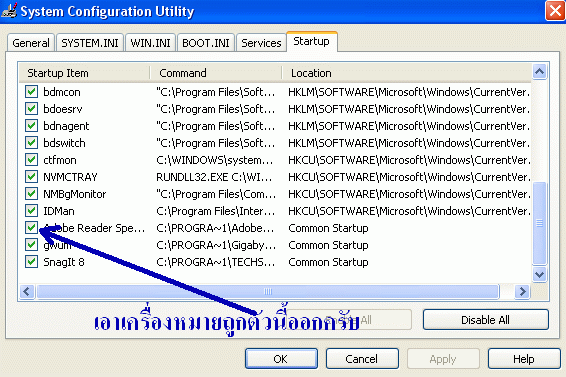The height and width of the screenshot is (377, 566).
Task: Uncheck the SnagIt 8 checkbox
Action: click(x=31, y=261)
